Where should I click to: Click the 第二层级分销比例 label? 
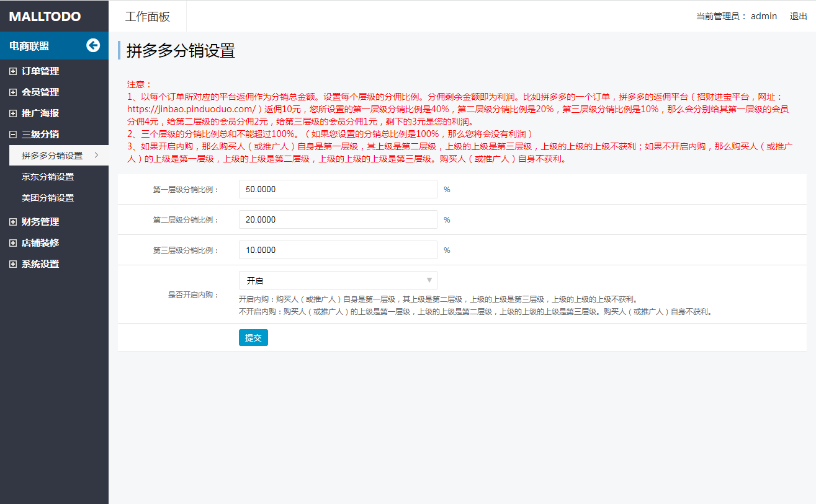[186, 220]
